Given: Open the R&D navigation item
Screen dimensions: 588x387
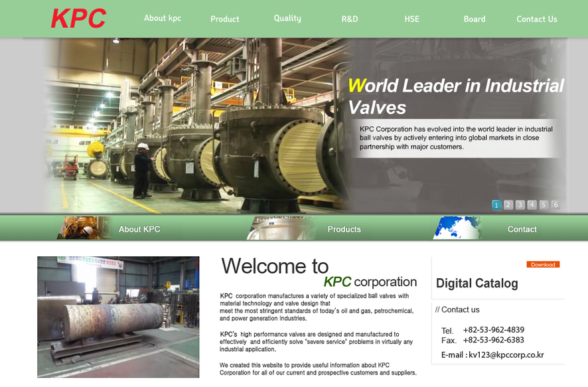Looking at the screenshot, I should click(350, 19).
